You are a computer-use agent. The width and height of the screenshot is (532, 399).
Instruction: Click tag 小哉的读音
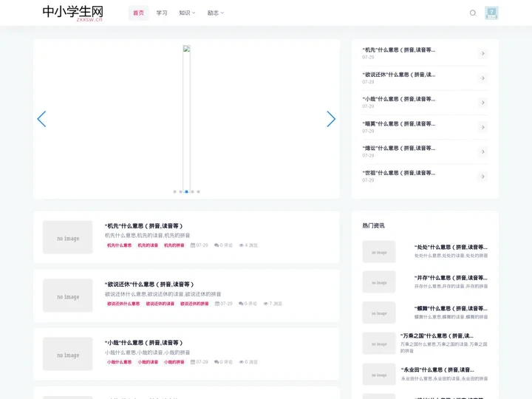148,362
